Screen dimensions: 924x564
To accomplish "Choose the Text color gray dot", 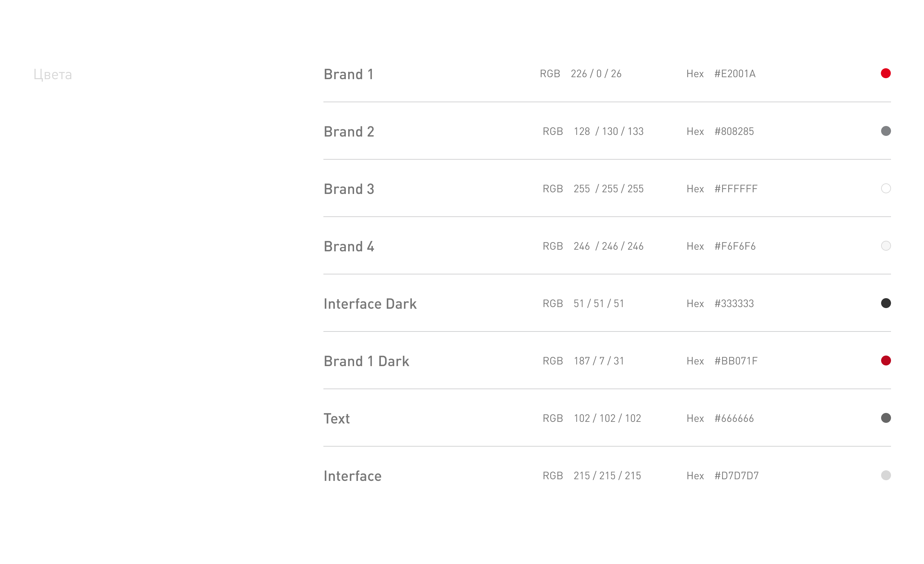I will (885, 418).
